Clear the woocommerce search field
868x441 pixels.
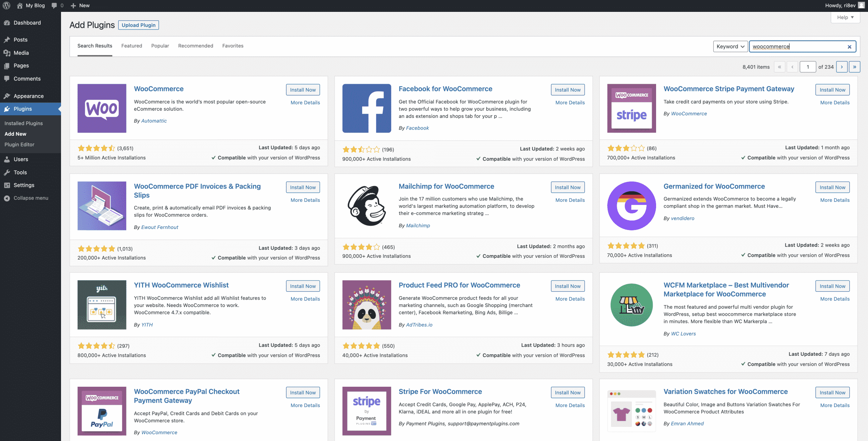coord(849,47)
